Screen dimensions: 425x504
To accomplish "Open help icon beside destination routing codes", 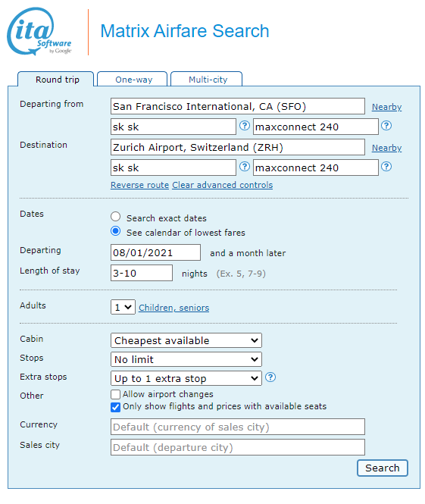I will coord(245,167).
